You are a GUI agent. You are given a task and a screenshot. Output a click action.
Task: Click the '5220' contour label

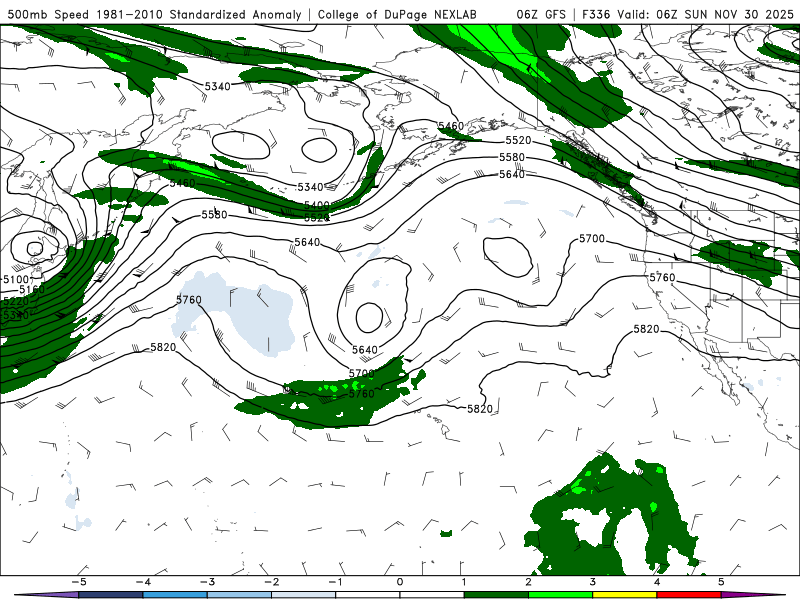(x=16, y=301)
